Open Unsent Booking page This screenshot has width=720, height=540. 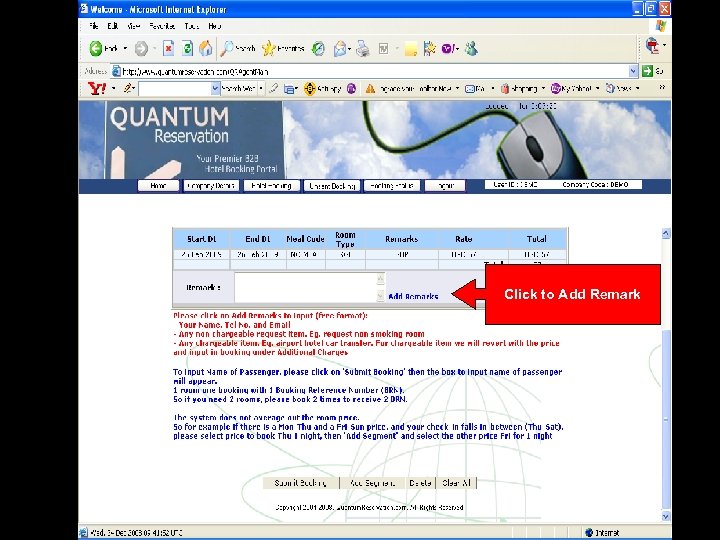pyautogui.click(x=332, y=186)
